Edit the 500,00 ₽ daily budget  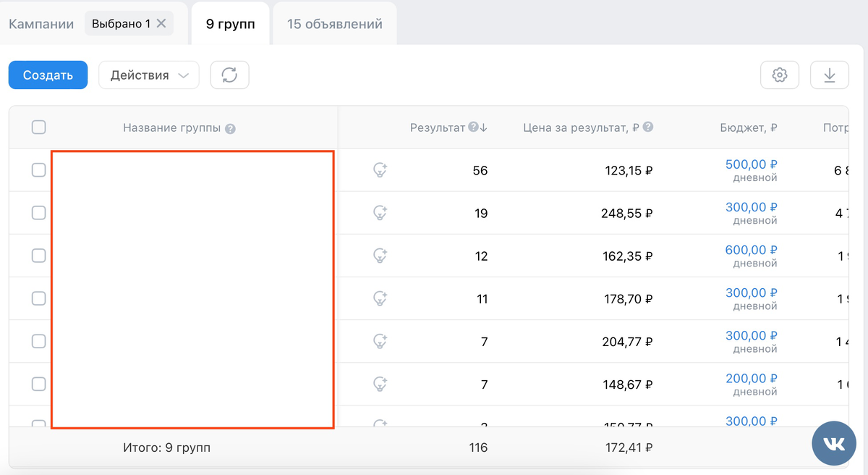[751, 164]
